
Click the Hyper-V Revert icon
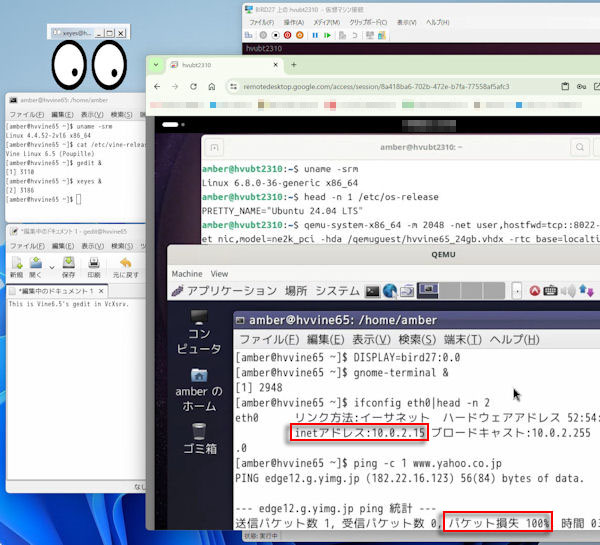(x=355, y=35)
